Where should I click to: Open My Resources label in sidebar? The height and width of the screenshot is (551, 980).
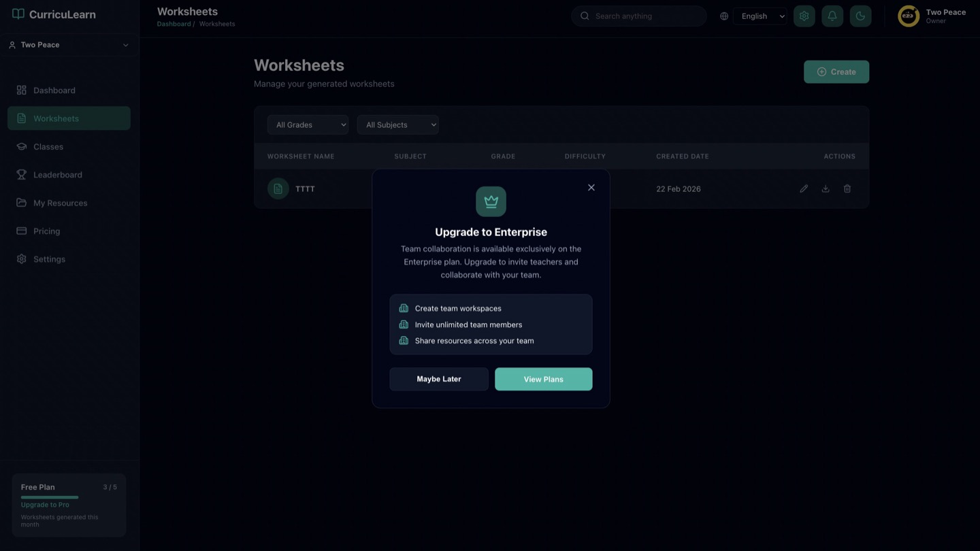point(61,203)
